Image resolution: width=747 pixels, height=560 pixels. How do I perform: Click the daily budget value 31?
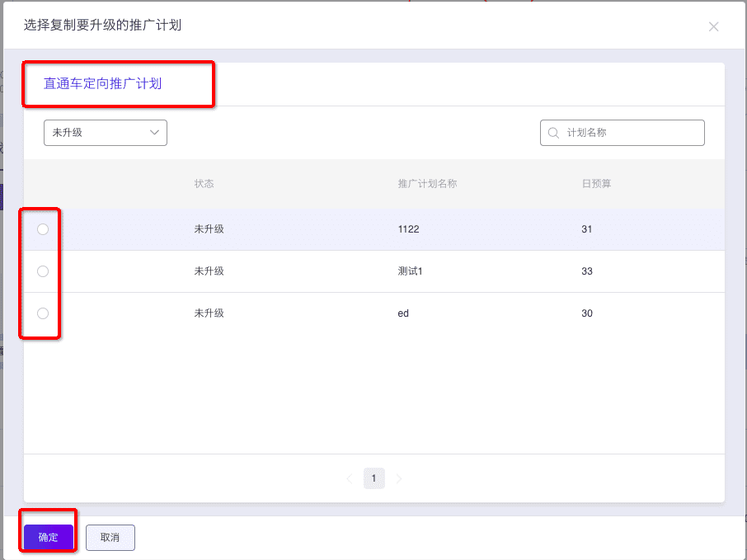coord(586,229)
